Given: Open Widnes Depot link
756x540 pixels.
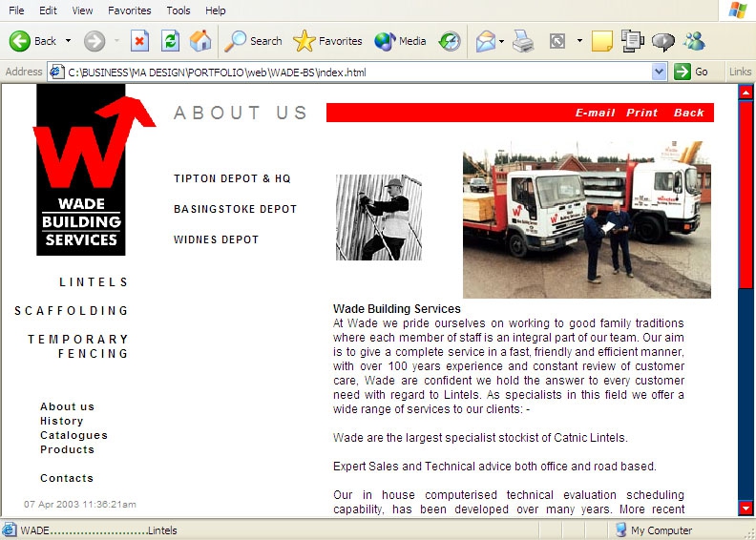Looking at the screenshot, I should click(217, 239).
